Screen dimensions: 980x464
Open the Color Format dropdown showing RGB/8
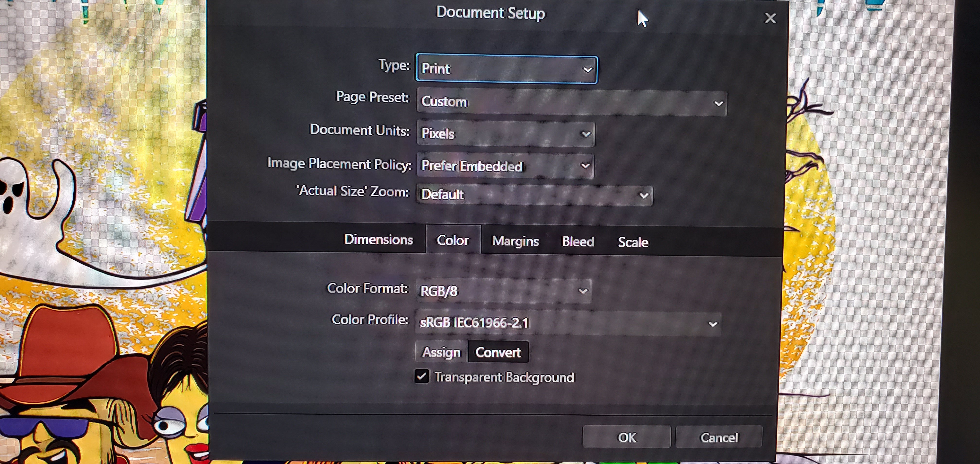point(503,291)
